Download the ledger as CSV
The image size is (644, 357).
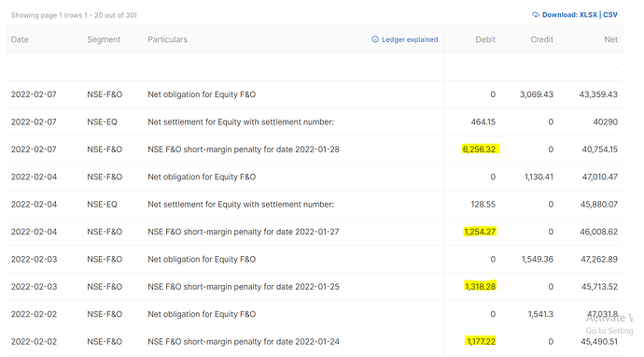(x=609, y=15)
